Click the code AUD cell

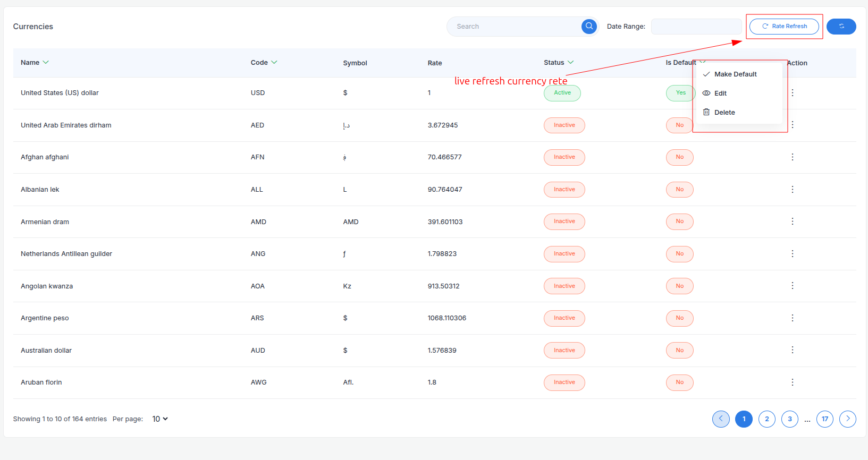258,351
